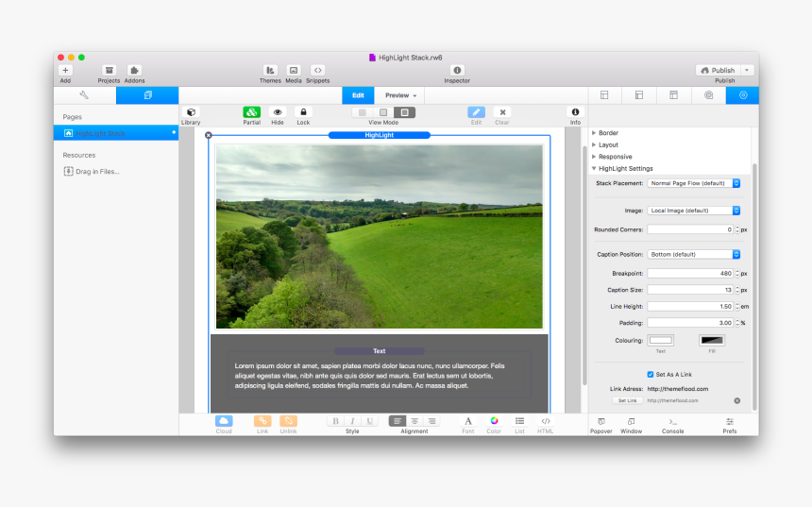
Task: Open the Themes browser
Action: click(x=270, y=71)
